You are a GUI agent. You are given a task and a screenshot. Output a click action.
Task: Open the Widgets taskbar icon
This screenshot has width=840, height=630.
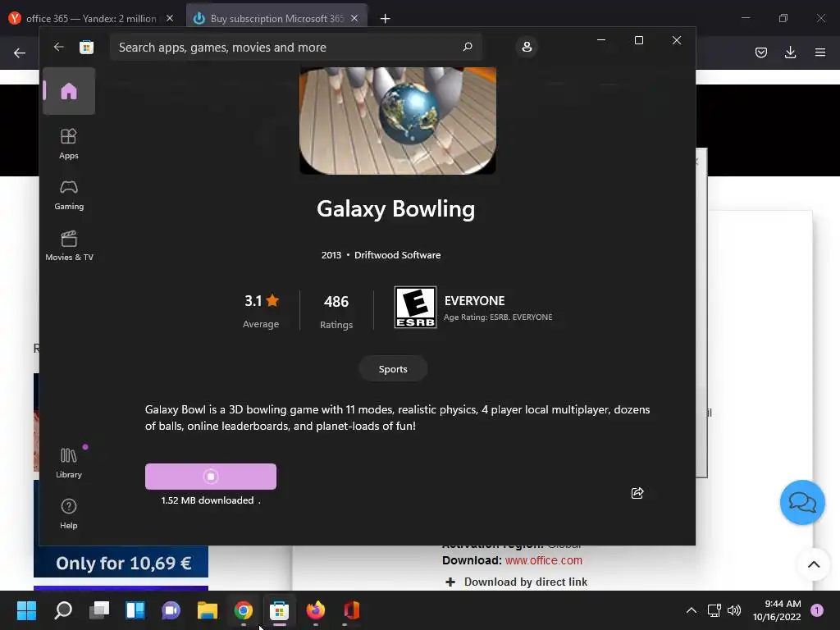click(x=135, y=610)
